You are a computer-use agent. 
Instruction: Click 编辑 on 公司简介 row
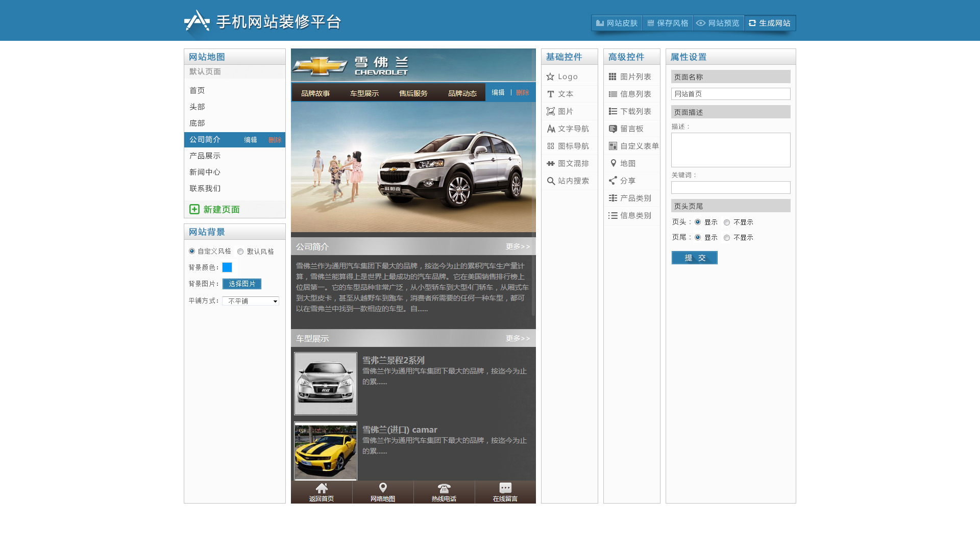click(x=251, y=140)
